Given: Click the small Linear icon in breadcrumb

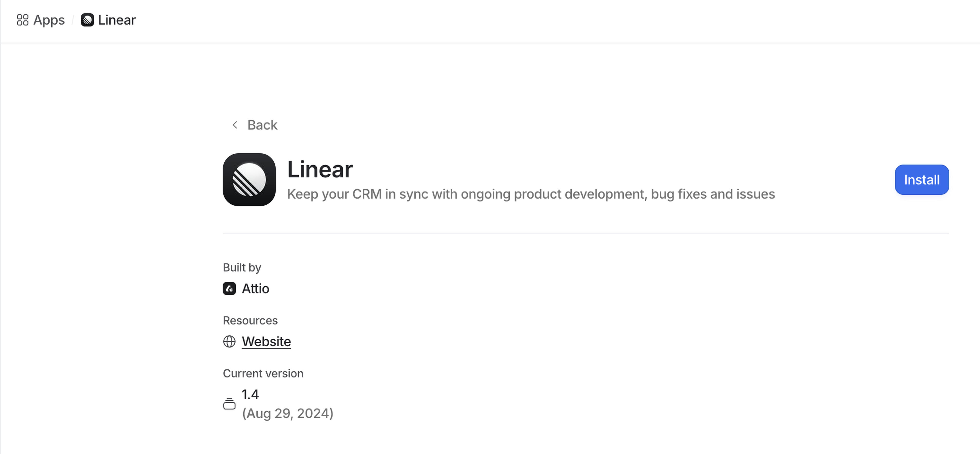Looking at the screenshot, I should tap(87, 20).
